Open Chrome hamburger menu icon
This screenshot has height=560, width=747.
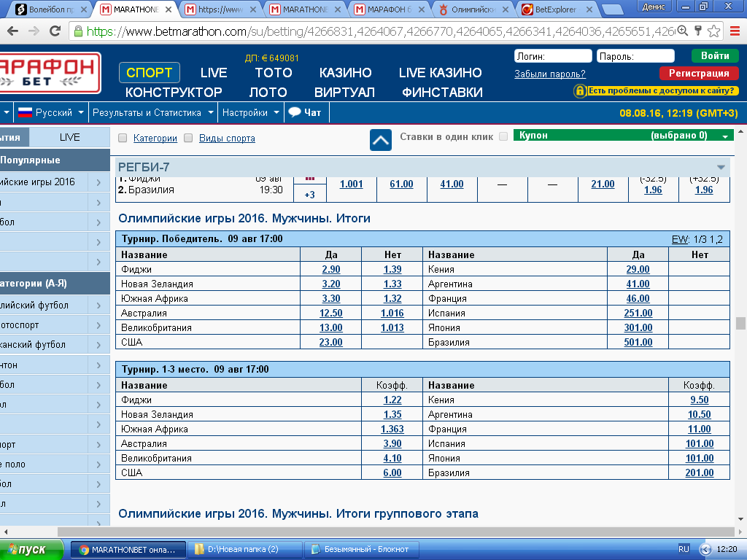[735, 31]
